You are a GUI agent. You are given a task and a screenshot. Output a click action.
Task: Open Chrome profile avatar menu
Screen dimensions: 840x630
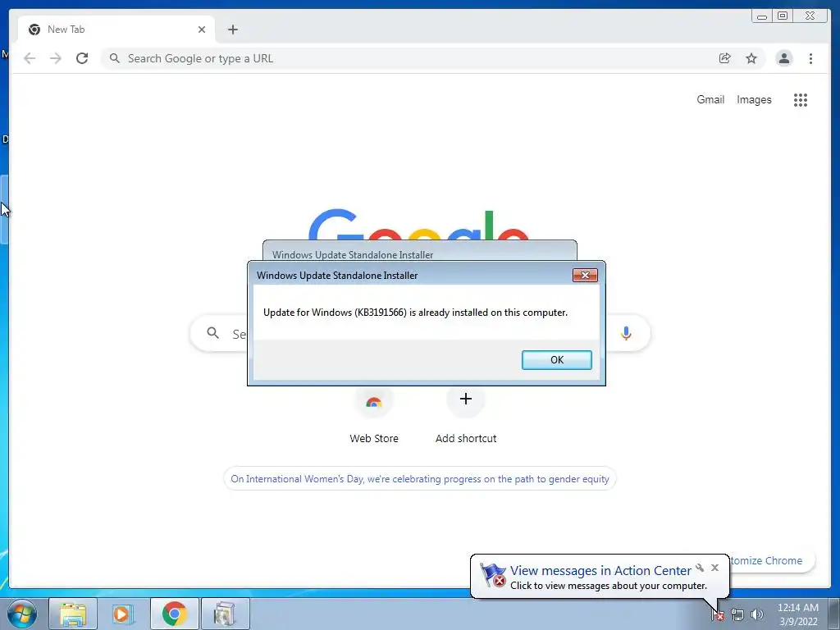pos(784,58)
